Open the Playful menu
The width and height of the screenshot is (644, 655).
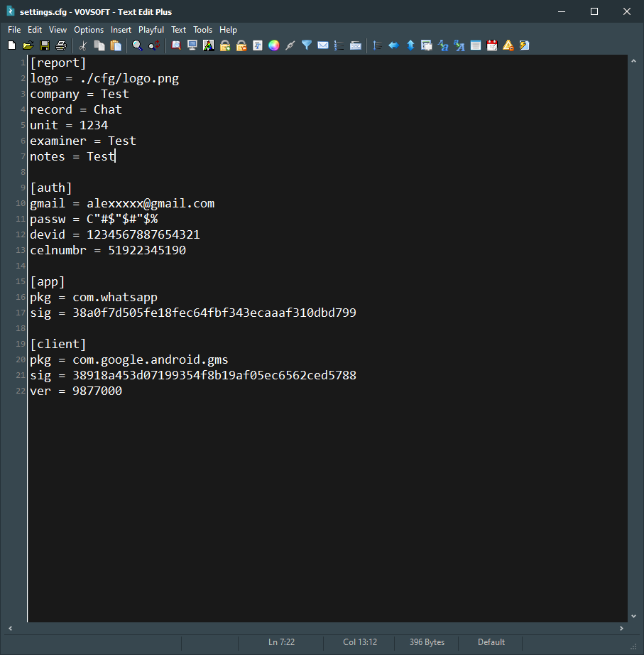151,30
